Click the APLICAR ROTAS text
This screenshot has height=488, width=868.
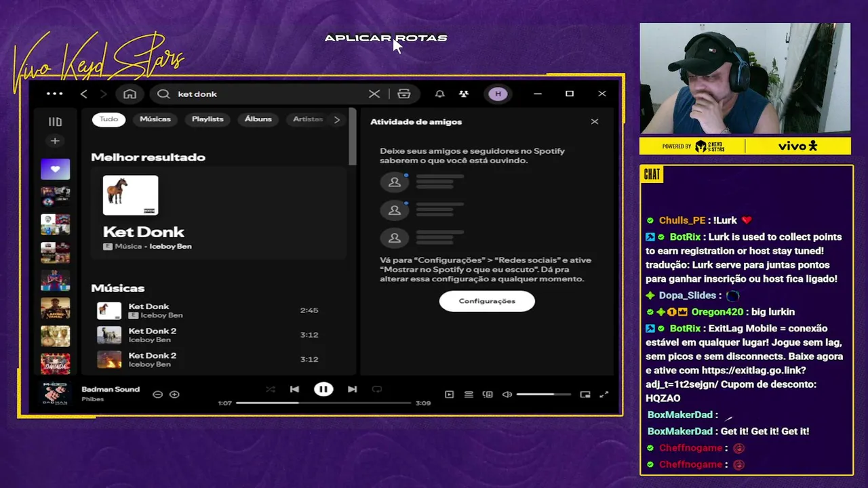pos(385,38)
